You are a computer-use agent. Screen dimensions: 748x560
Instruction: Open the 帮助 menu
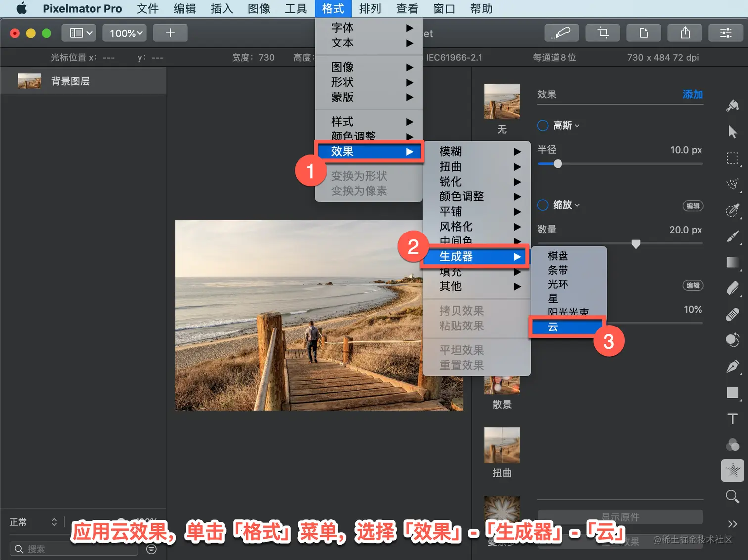tap(481, 8)
